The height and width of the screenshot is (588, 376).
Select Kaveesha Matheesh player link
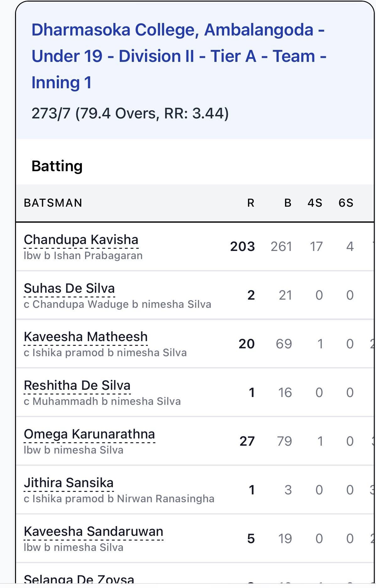86,337
